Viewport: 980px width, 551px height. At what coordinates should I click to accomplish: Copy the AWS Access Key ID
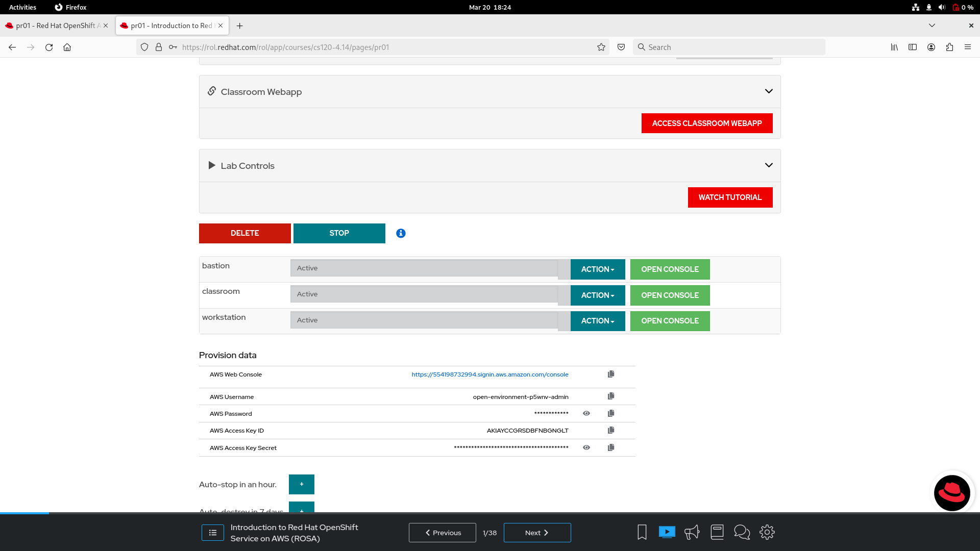pyautogui.click(x=611, y=430)
